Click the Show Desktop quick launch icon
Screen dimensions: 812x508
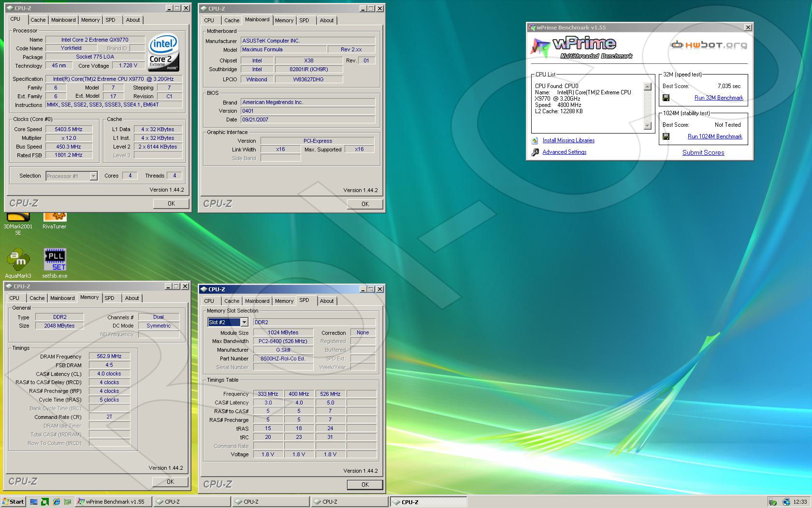coord(34,502)
